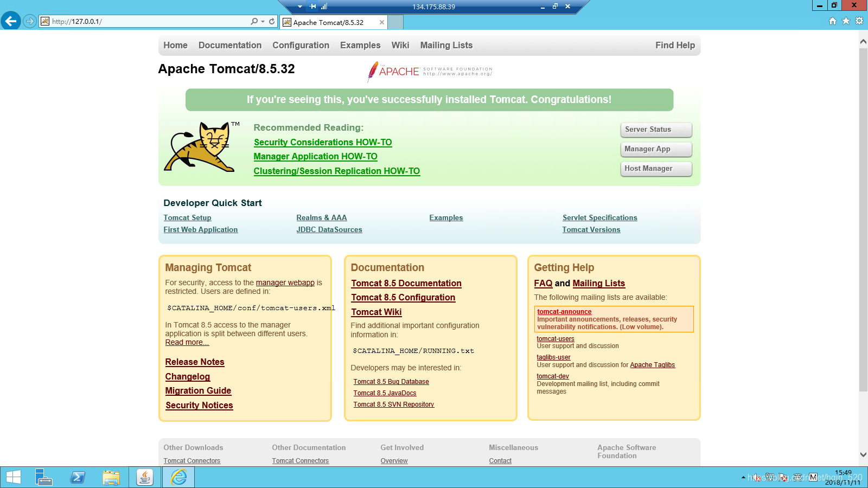
Task: Open the tomcat-dev mailing list link
Action: pos(552,376)
